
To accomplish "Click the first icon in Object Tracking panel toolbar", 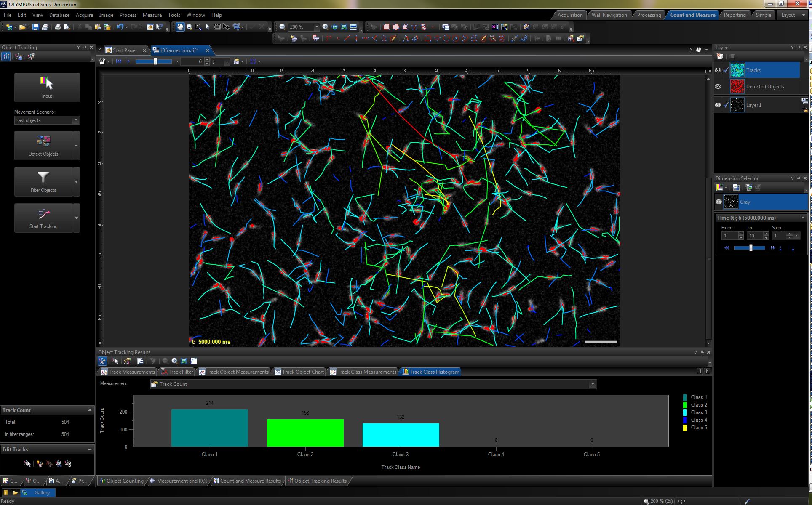I will pos(6,57).
